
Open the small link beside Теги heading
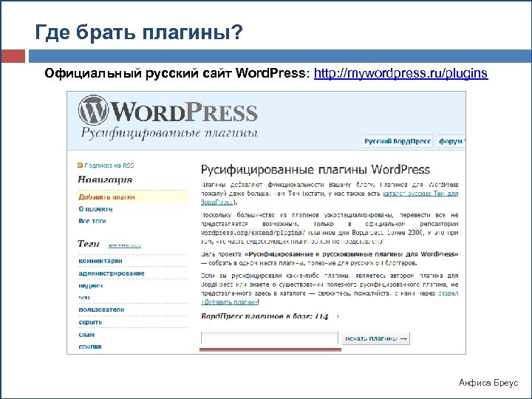click(125, 245)
